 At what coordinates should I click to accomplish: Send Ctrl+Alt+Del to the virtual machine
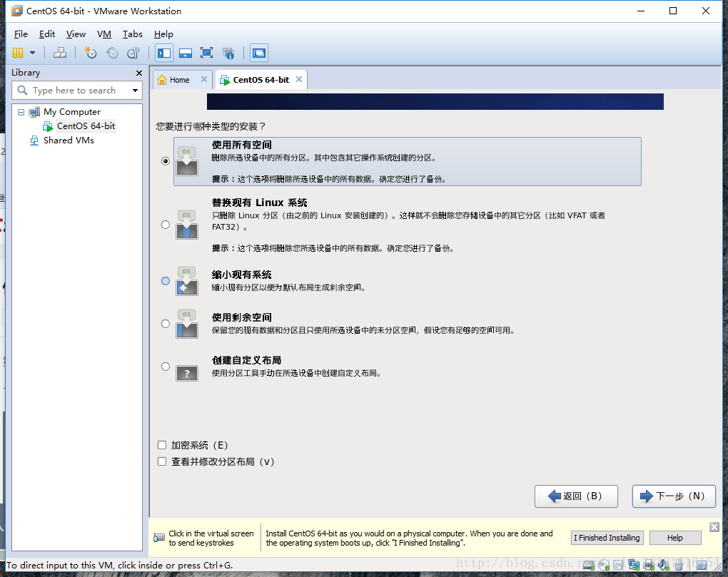click(x=59, y=53)
